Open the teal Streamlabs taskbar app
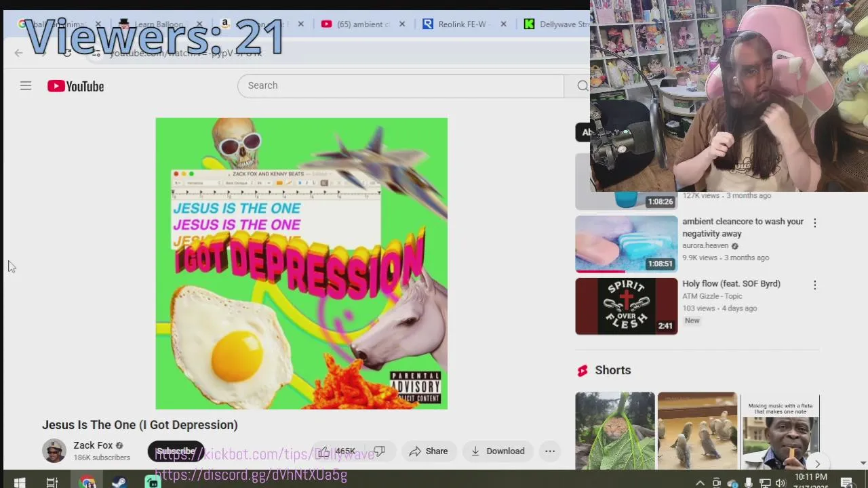Viewport: 868px width, 488px height. (x=153, y=483)
